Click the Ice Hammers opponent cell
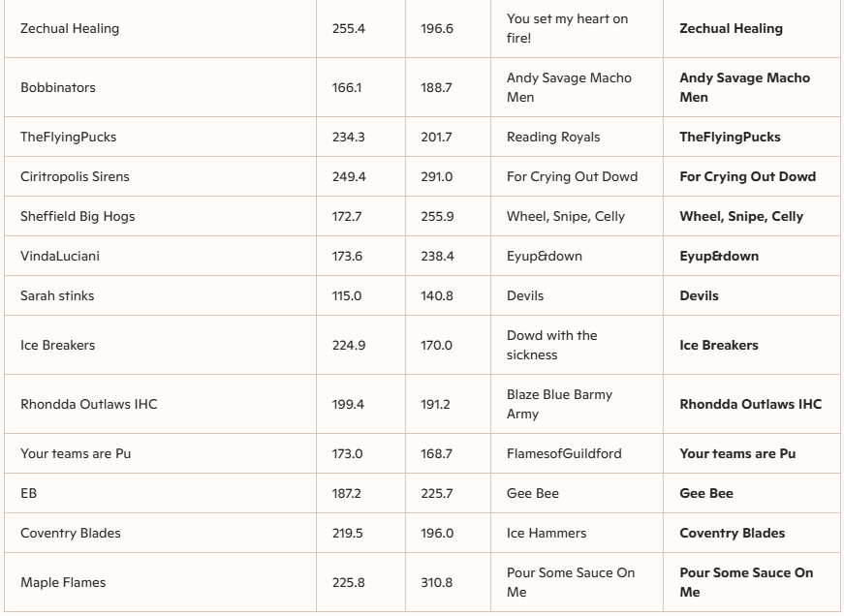Viewport: 844px width, 616px height. (x=547, y=533)
